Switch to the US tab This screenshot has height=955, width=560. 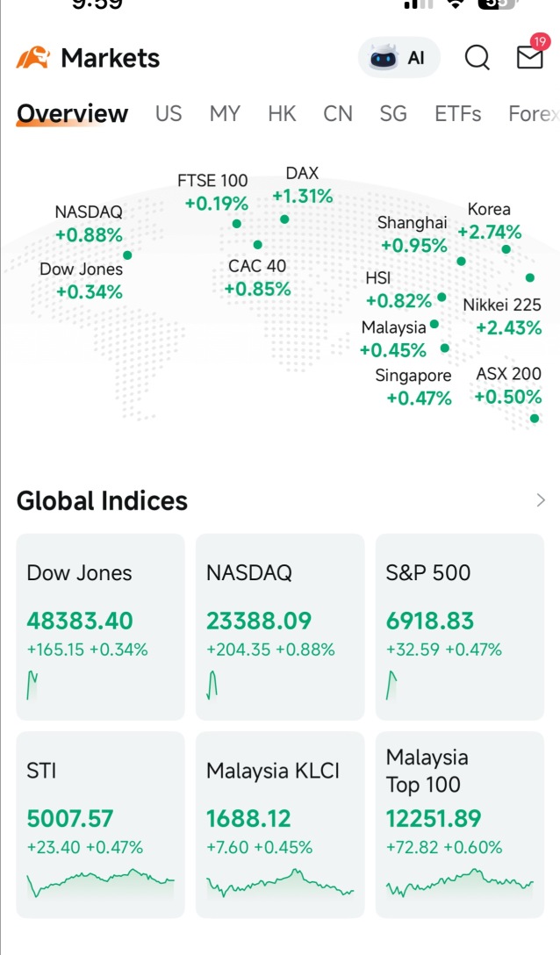[x=169, y=114]
